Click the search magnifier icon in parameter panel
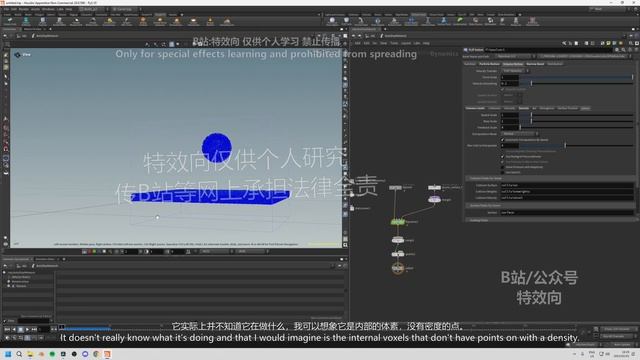 (623, 50)
